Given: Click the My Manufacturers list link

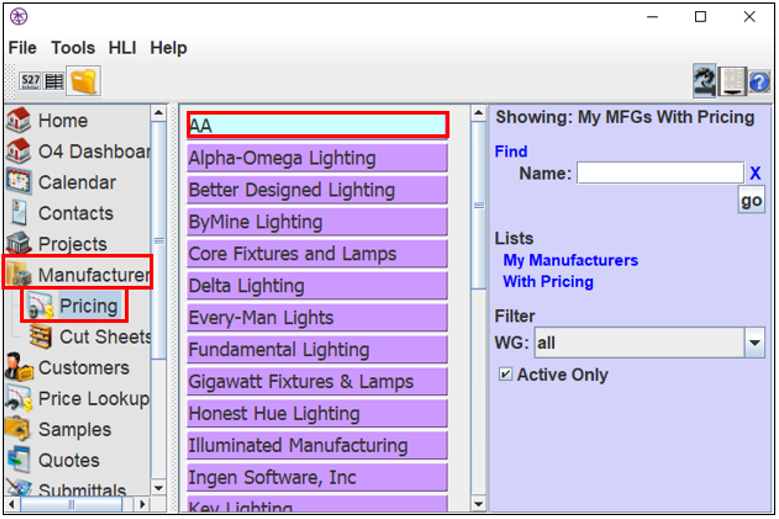Looking at the screenshot, I should (570, 260).
